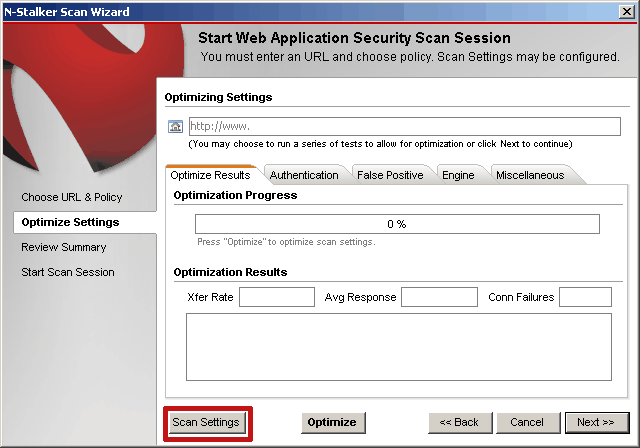640x448 pixels.
Task: Click the Cancel button
Action: [x=527, y=422]
